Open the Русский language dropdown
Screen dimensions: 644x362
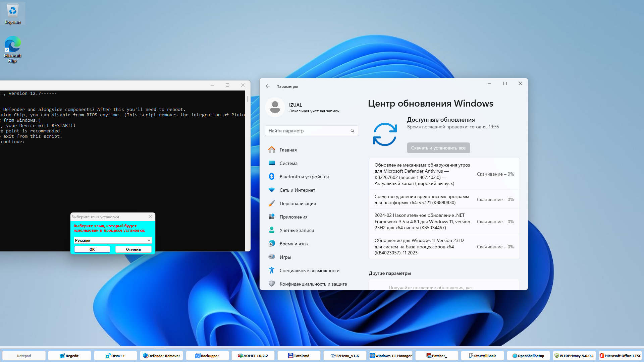pyautogui.click(x=113, y=240)
